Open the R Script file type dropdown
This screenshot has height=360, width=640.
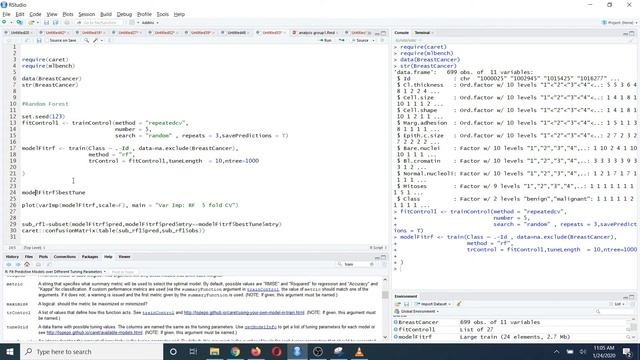tap(378, 247)
